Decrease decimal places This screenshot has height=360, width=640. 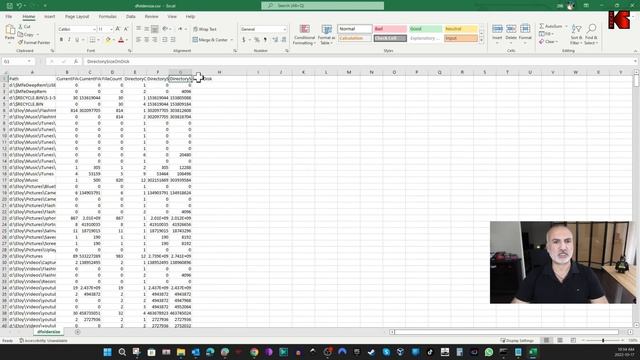pos(284,40)
